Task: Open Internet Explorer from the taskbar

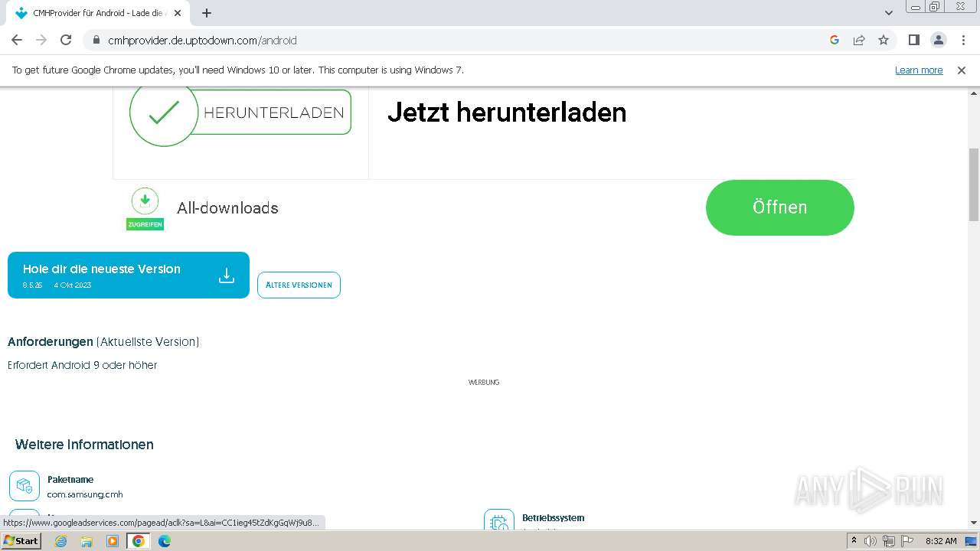Action: 61,541
